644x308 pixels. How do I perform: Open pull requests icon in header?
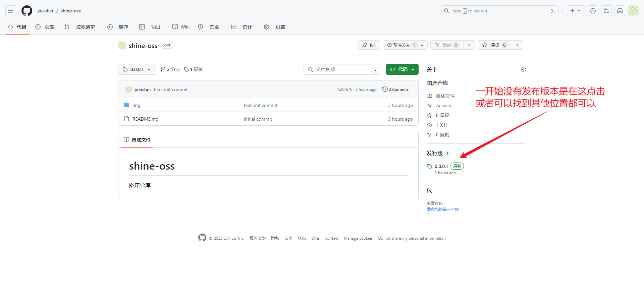(606, 11)
